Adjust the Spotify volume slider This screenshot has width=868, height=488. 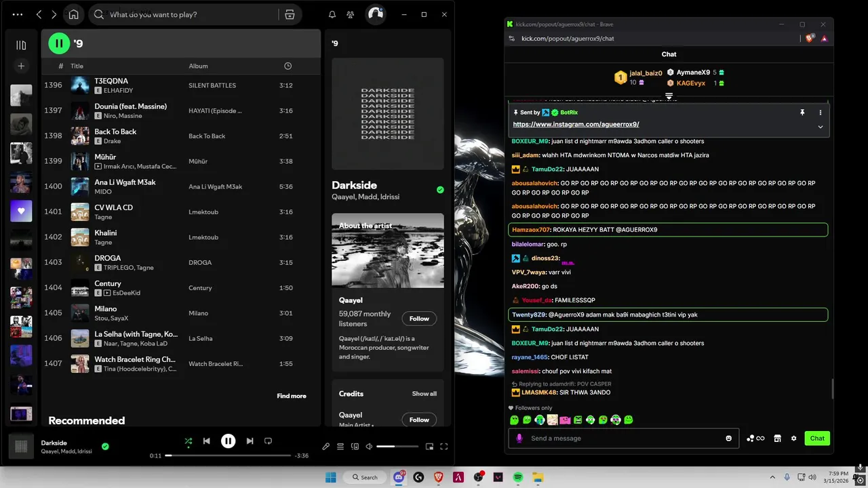397,447
